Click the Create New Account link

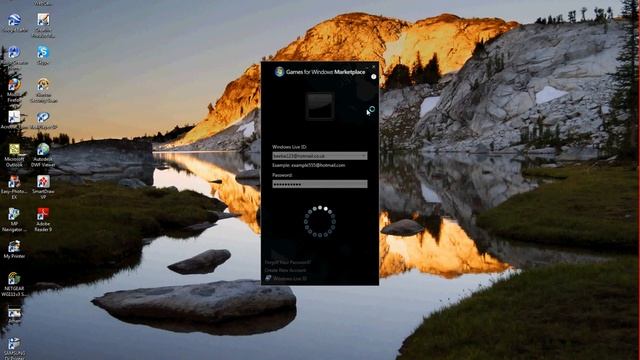click(285, 270)
